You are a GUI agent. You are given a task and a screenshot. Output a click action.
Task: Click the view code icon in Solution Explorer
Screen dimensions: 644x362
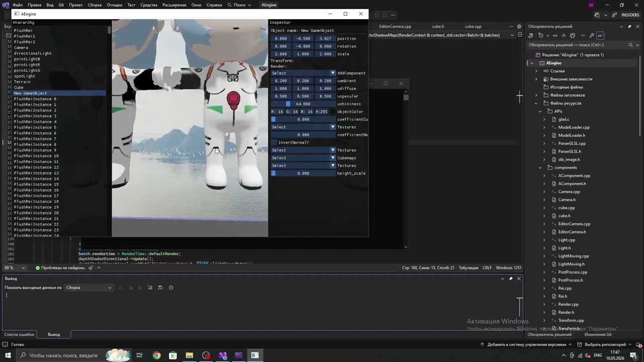point(583,36)
